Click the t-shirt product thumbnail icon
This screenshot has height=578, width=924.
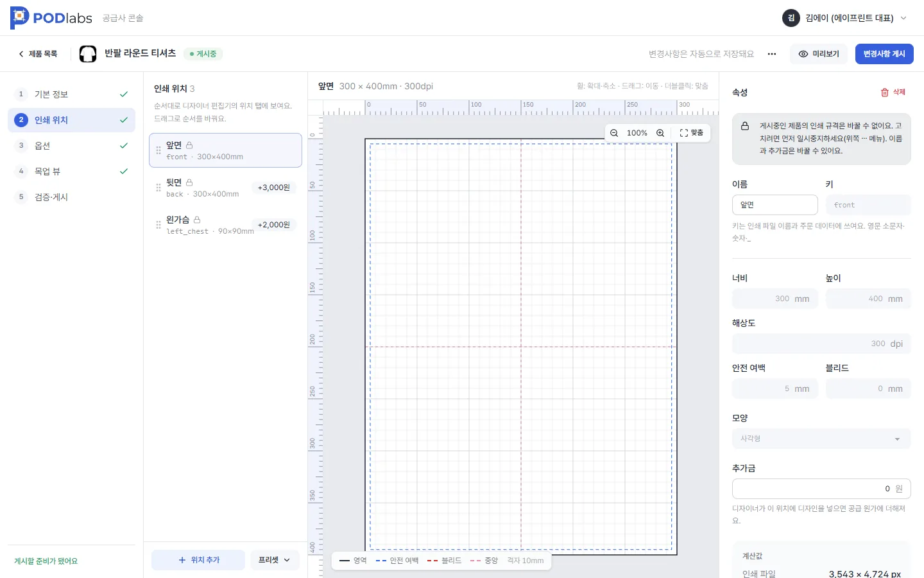tap(88, 54)
